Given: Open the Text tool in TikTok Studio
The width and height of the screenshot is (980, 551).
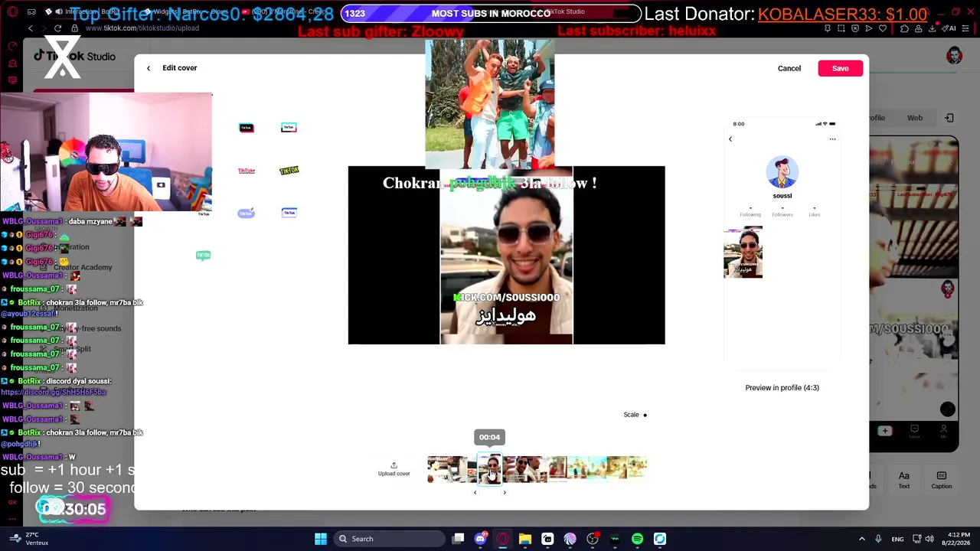Looking at the screenshot, I should coord(904,480).
